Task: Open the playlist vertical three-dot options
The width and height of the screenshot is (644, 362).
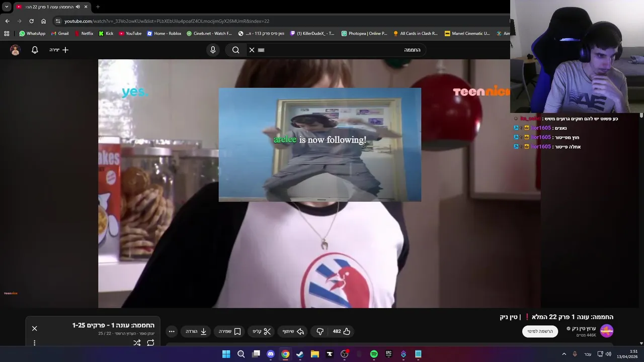Action: pyautogui.click(x=35, y=343)
